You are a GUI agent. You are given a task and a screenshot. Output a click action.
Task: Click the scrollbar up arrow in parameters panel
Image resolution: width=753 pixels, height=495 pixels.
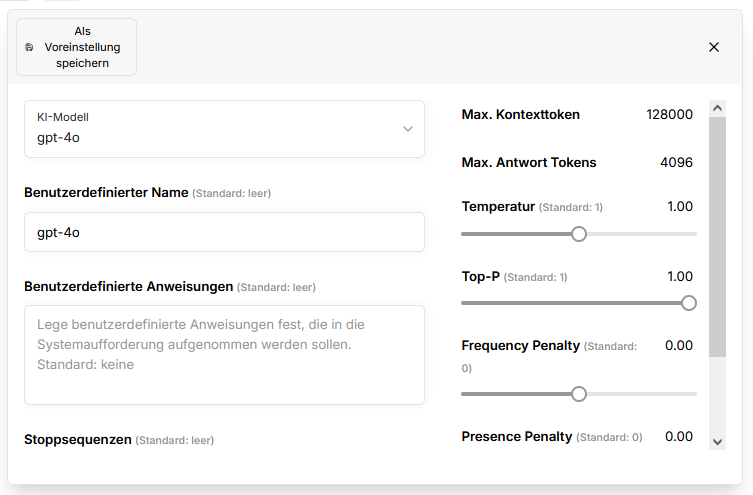[x=717, y=106]
